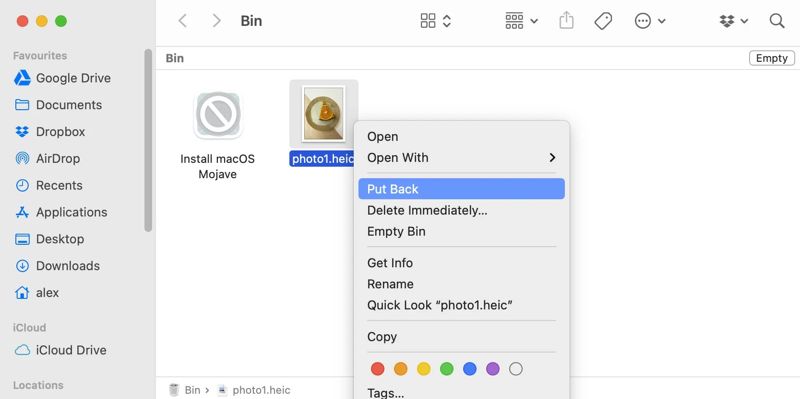This screenshot has width=800, height=399.
Task: Open the Dropbox toolbar dropdown
Action: coord(734,21)
